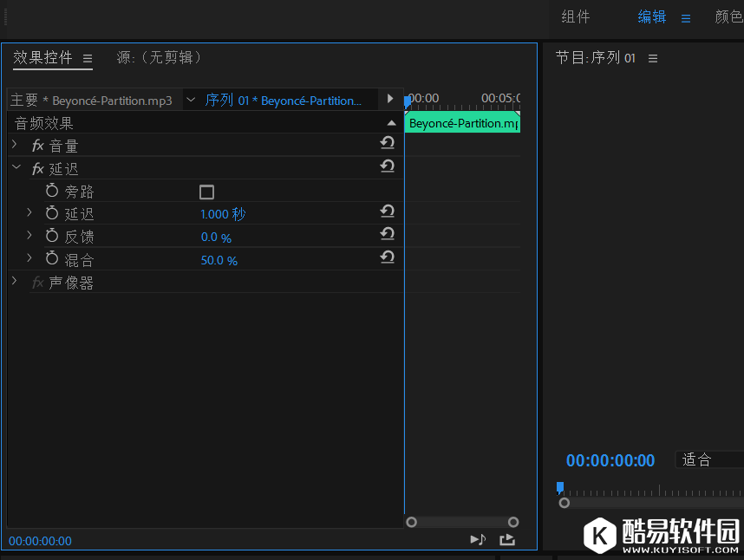Open the 适合 zoom level dropdown
The image size is (744, 560).
click(708, 459)
